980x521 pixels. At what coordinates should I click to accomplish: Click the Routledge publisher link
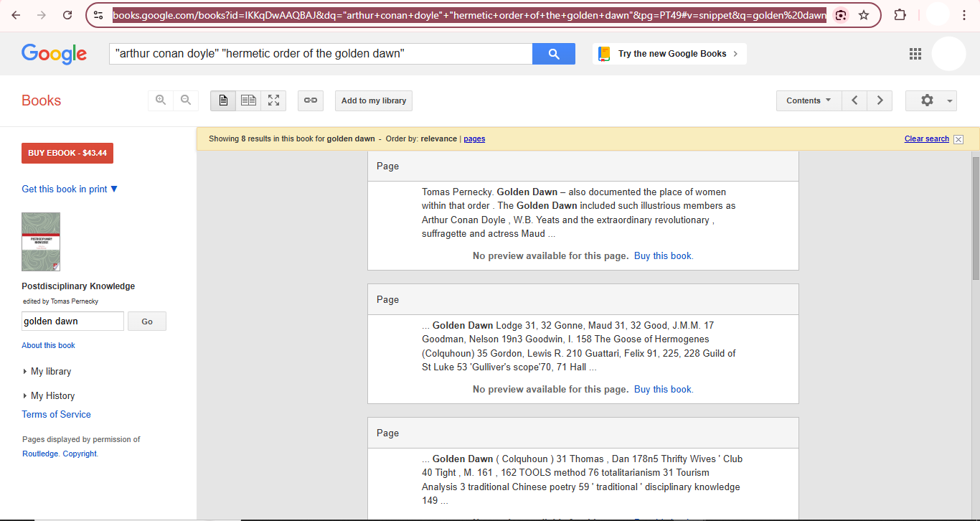point(40,454)
